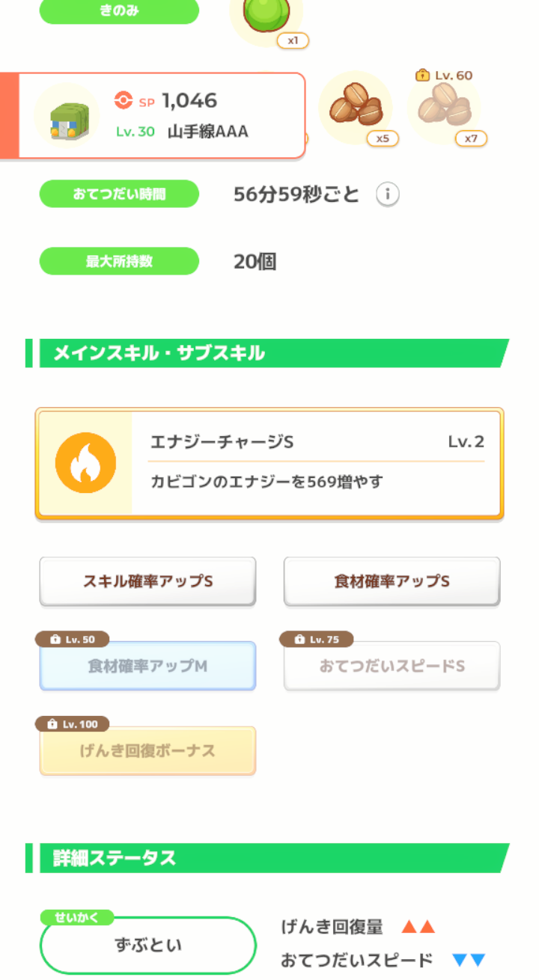Screen dimensions: 539x980
Task: Tap the メインスキル・サブスキル section header
Action: [x=267, y=353]
